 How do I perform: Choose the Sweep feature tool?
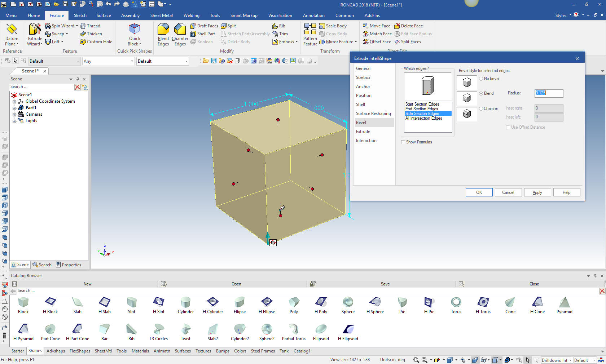(x=56, y=34)
